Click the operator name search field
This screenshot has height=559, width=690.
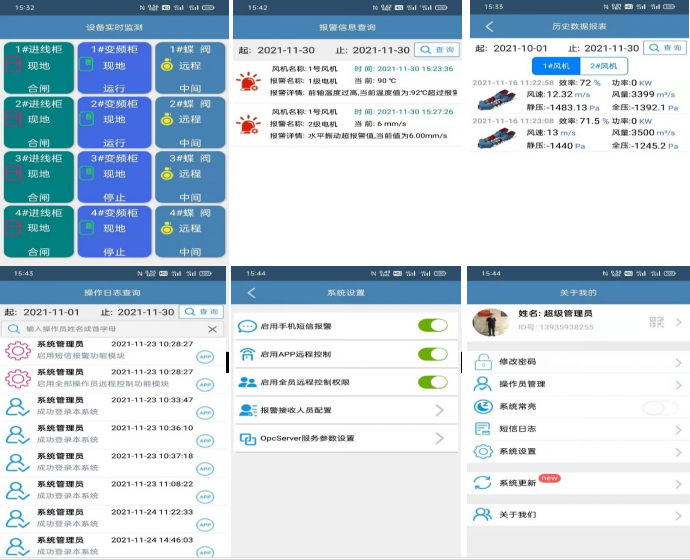[x=105, y=329]
